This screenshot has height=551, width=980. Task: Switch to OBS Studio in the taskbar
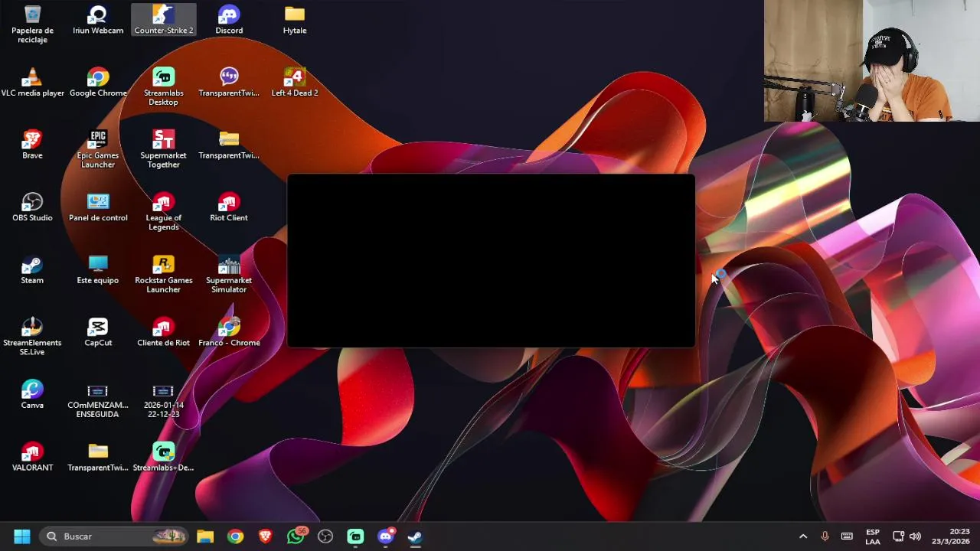tap(325, 536)
